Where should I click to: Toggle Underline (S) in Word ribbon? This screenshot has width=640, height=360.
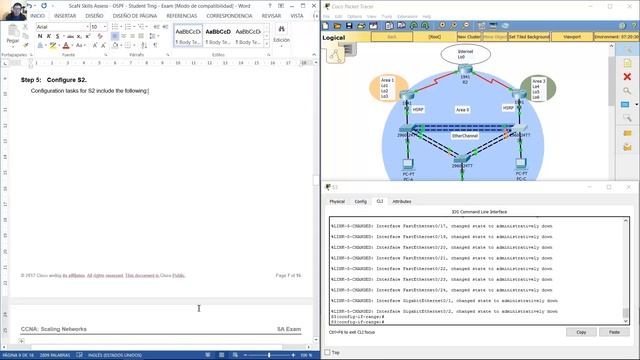pyautogui.click(x=58, y=36)
